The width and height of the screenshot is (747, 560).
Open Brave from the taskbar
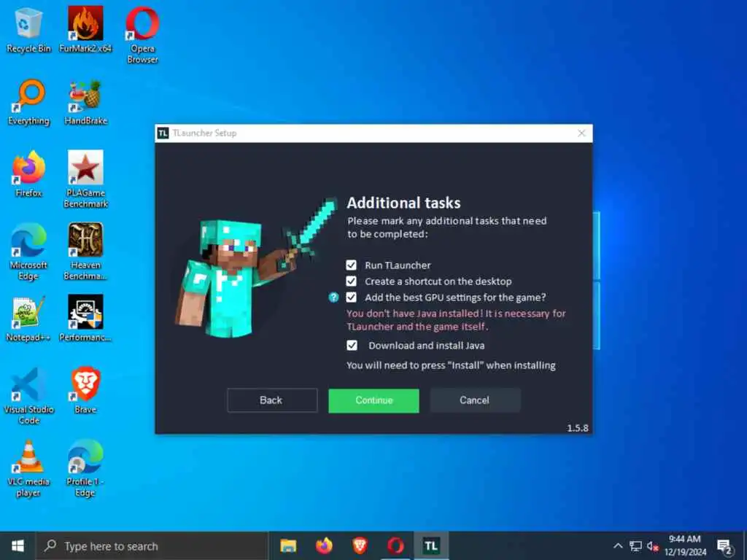360,545
